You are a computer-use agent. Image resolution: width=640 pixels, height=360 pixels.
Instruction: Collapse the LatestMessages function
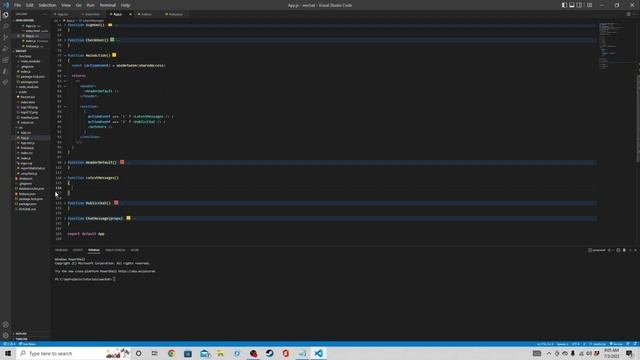click(65, 178)
